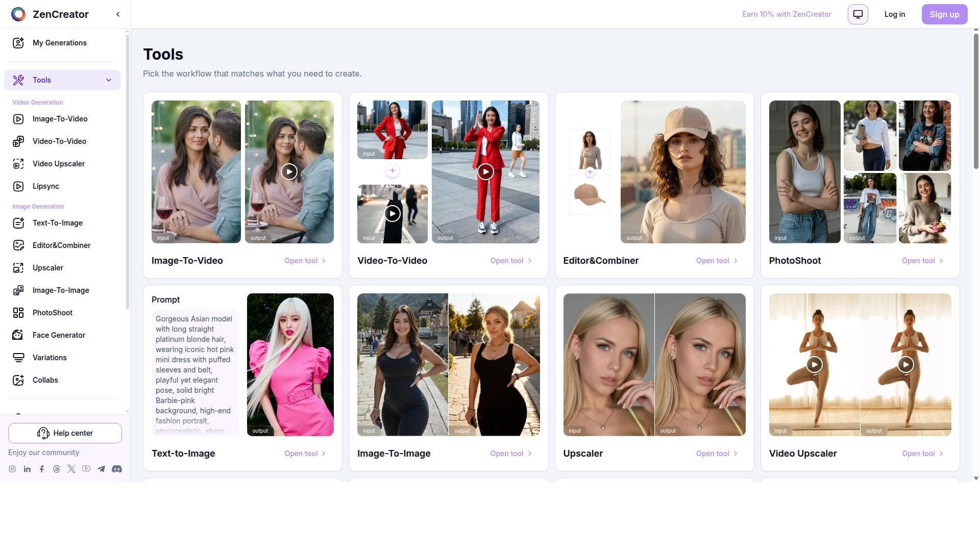The width and height of the screenshot is (980, 551).
Task: Open the Telegram community link icon
Action: [102, 469]
